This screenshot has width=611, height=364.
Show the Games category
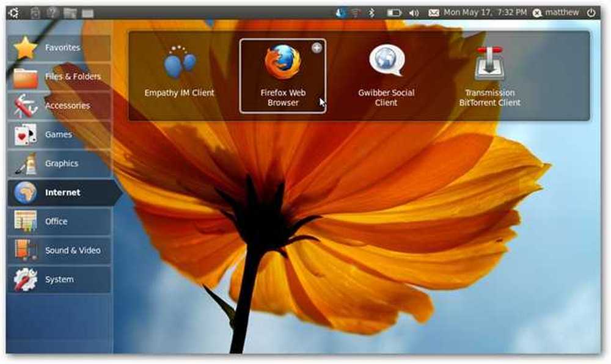[59, 135]
